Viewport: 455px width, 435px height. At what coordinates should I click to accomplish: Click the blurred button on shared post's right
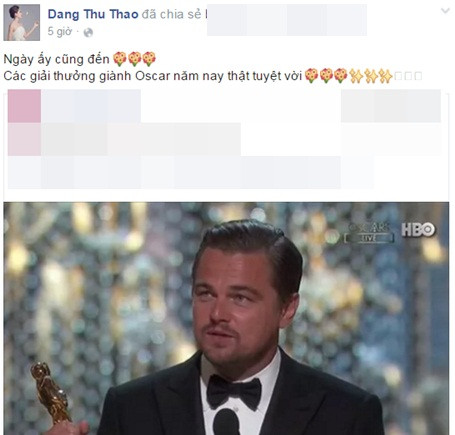(391, 106)
